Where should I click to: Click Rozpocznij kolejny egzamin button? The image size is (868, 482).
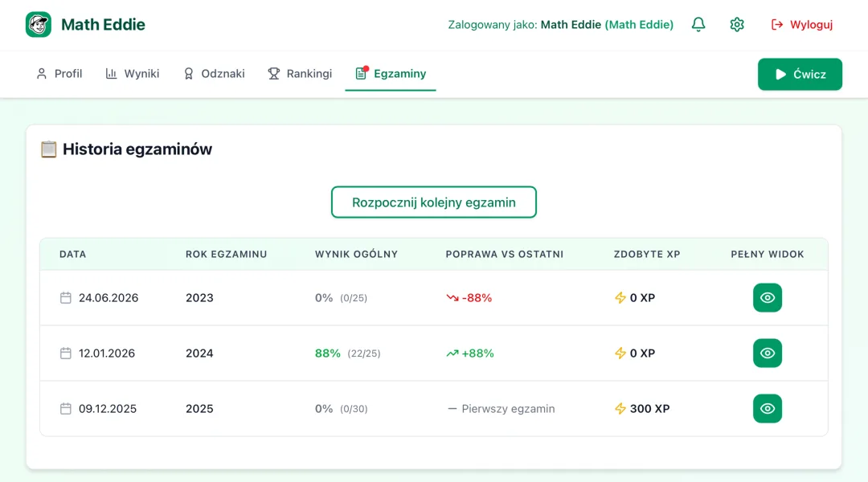[x=433, y=202]
